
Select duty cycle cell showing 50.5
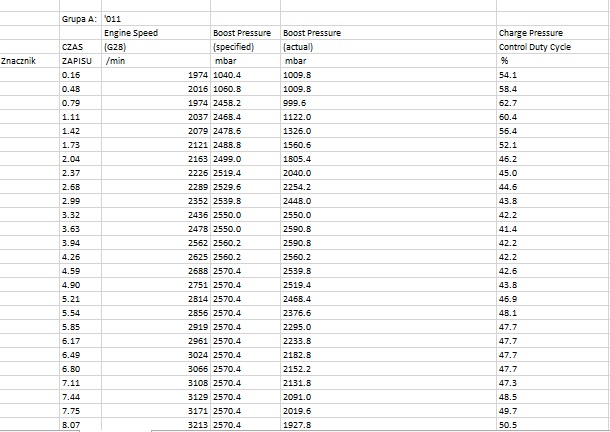point(507,425)
